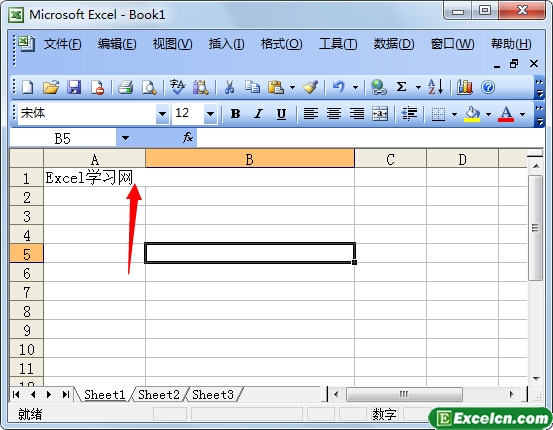Image resolution: width=553 pixels, height=430 pixels.
Task: Toggle Bold formatting
Action: [235, 114]
